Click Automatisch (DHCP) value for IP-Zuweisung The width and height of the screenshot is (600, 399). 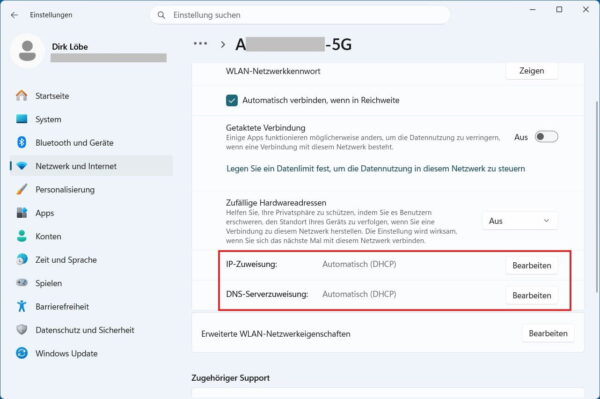pyautogui.click(x=359, y=264)
